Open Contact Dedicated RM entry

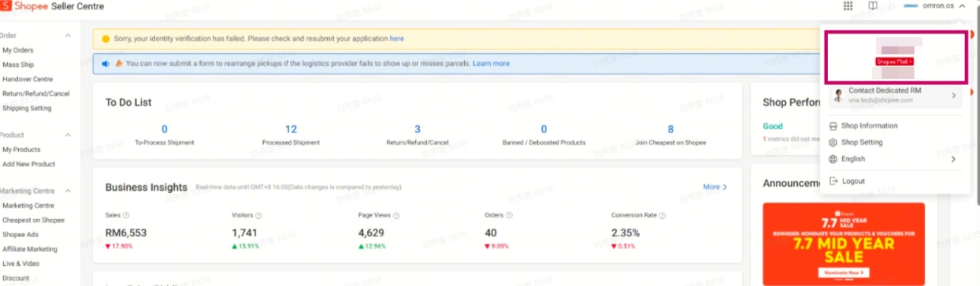[x=895, y=95]
